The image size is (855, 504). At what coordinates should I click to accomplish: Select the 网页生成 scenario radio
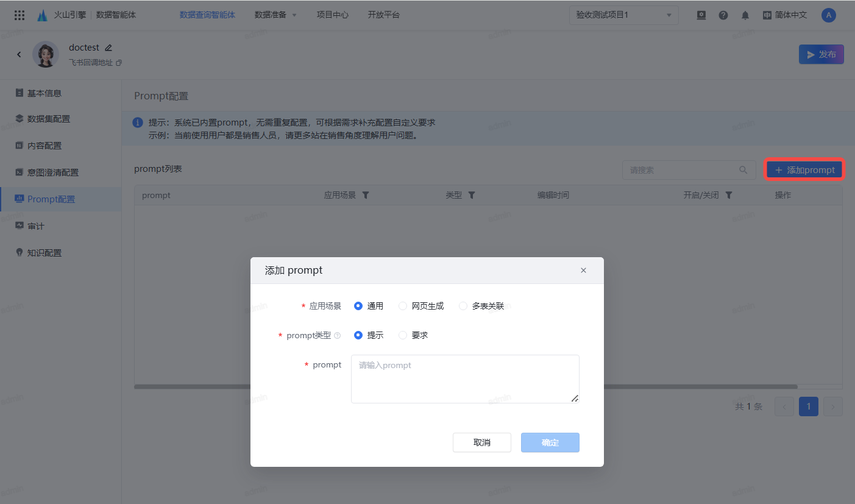(403, 306)
